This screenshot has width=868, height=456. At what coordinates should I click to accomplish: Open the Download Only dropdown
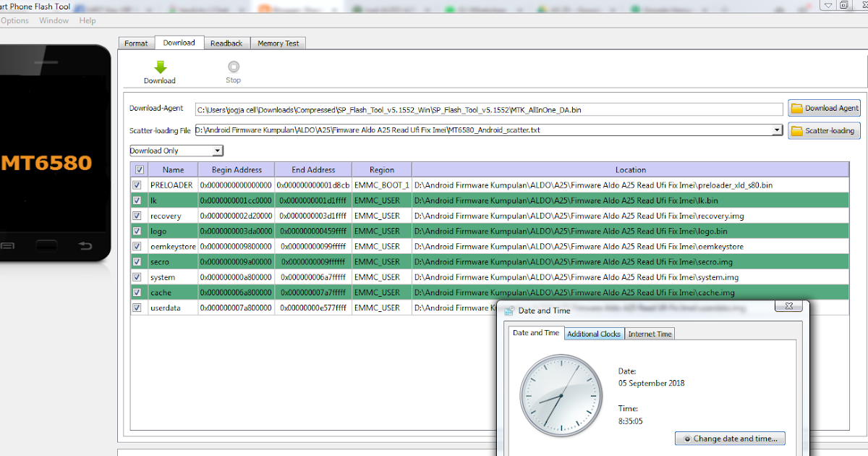click(216, 150)
